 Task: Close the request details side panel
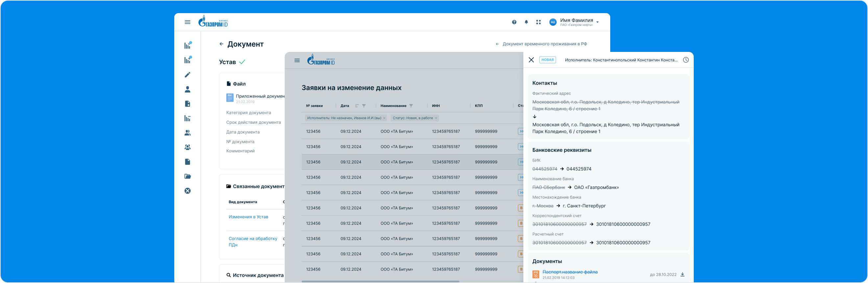pos(531,60)
